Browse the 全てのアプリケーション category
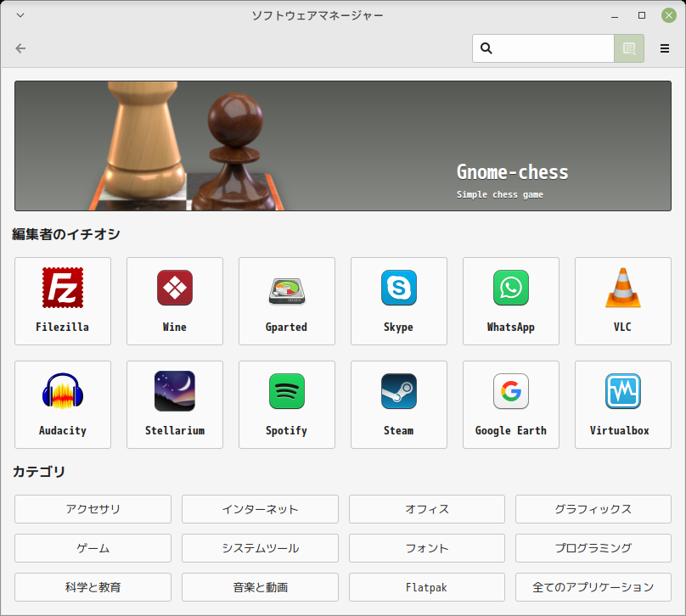686x616 pixels. [593, 587]
